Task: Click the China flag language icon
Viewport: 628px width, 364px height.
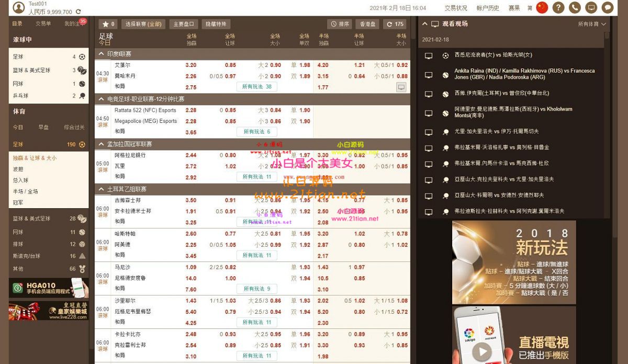Action: pos(542,7)
